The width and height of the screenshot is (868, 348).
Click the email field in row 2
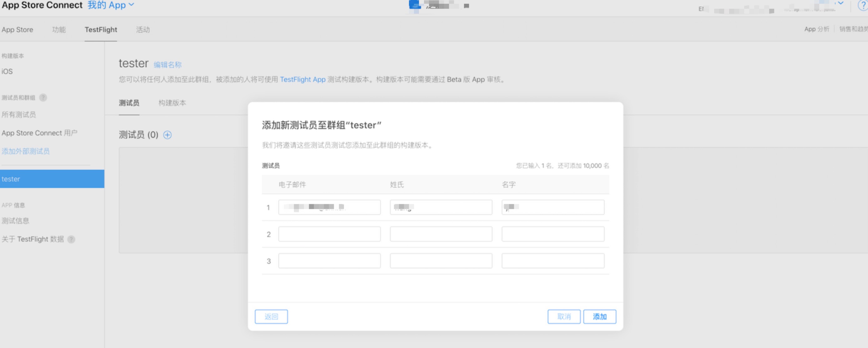click(329, 234)
